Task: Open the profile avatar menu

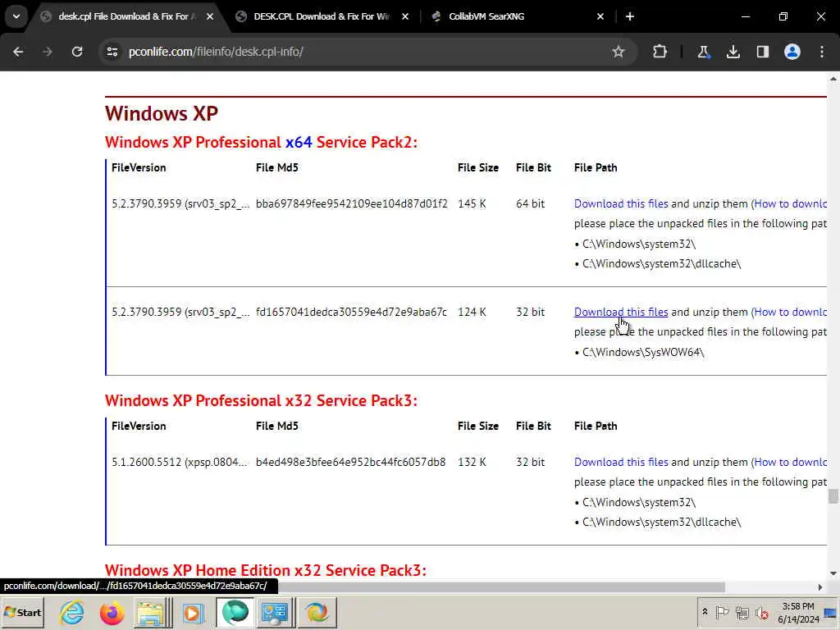Action: 792,52
